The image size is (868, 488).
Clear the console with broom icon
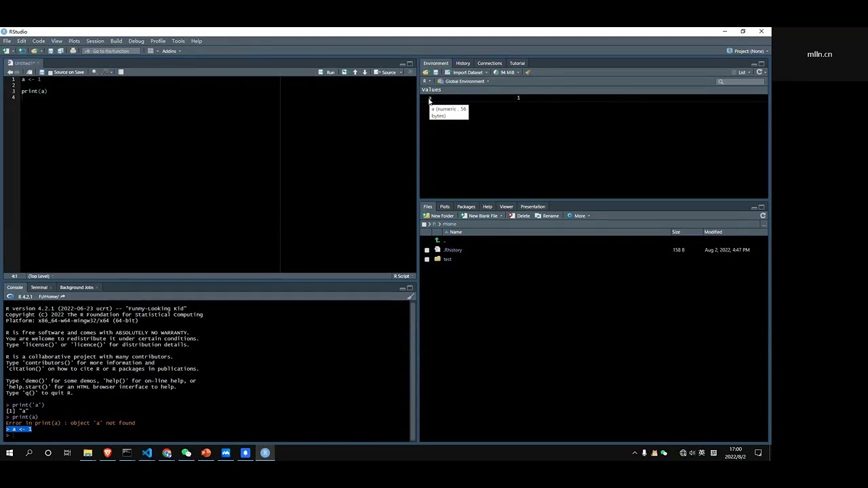pyautogui.click(x=410, y=296)
